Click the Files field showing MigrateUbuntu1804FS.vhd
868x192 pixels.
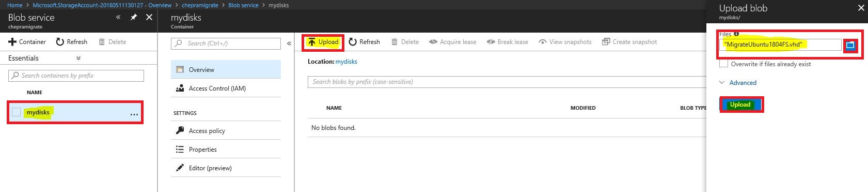[780, 45]
